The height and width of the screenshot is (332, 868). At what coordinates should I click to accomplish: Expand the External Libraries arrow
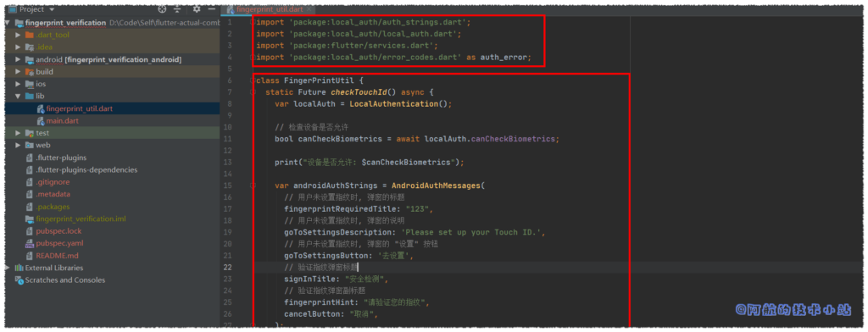pyautogui.click(x=7, y=268)
